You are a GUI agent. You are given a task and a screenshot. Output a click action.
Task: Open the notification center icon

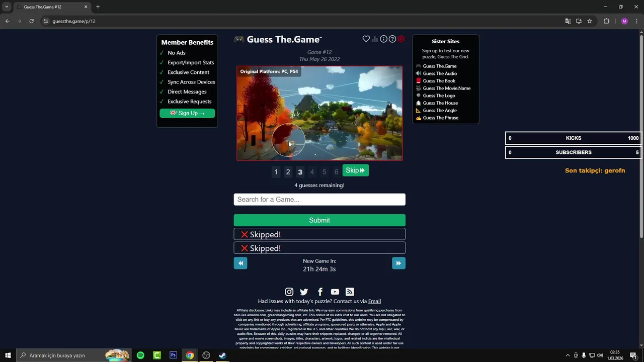(x=633, y=355)
